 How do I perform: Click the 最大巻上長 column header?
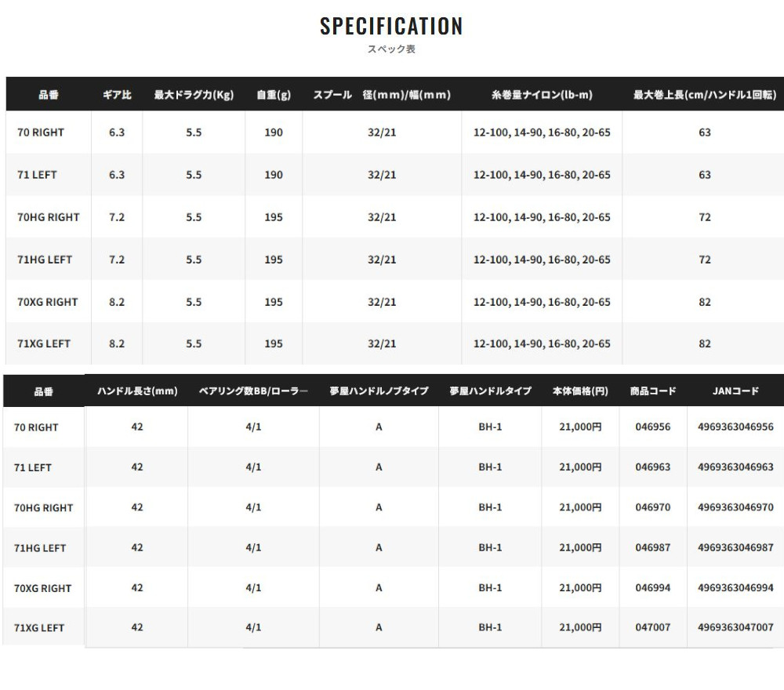[704, 95]
